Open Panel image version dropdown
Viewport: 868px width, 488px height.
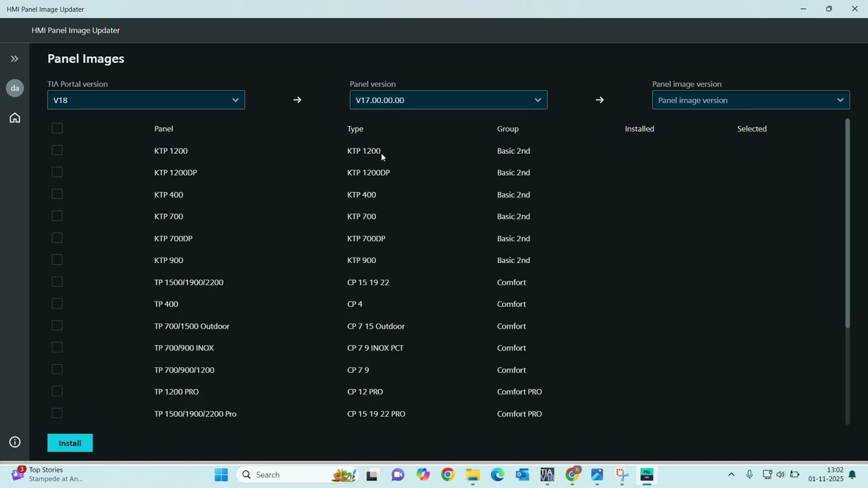point(751,100)
